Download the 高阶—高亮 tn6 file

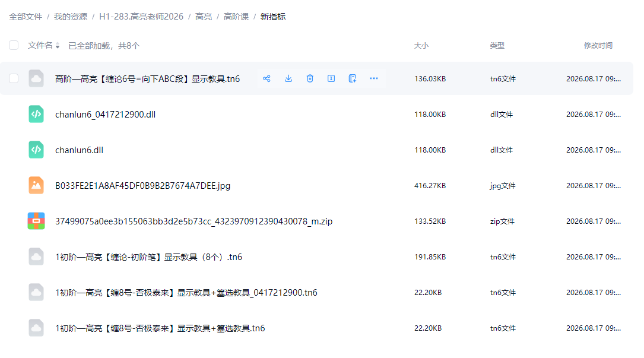click(288, 78)
